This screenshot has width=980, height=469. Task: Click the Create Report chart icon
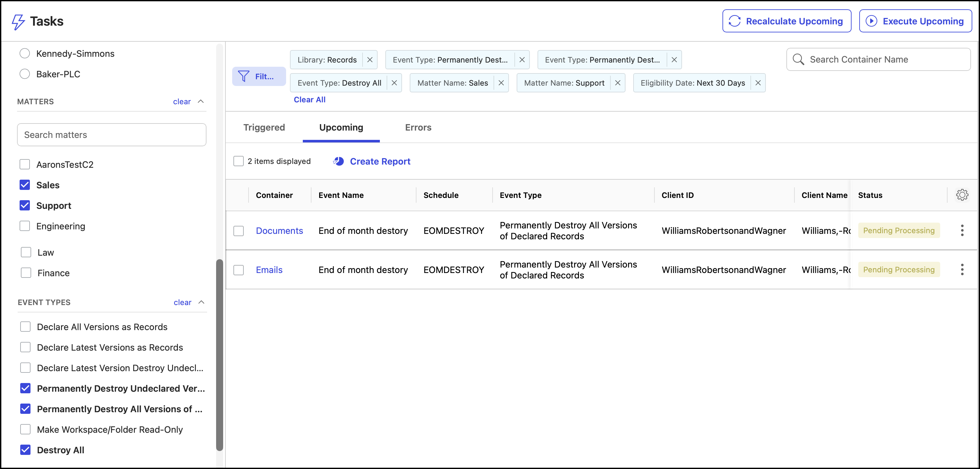pyautogui.click(x=338, y=162)
